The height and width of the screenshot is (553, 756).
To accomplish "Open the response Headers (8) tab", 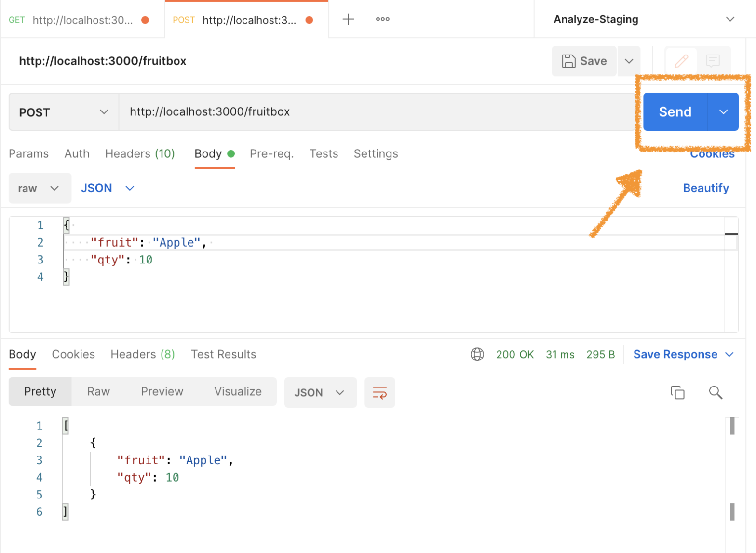I will (143, 355).
